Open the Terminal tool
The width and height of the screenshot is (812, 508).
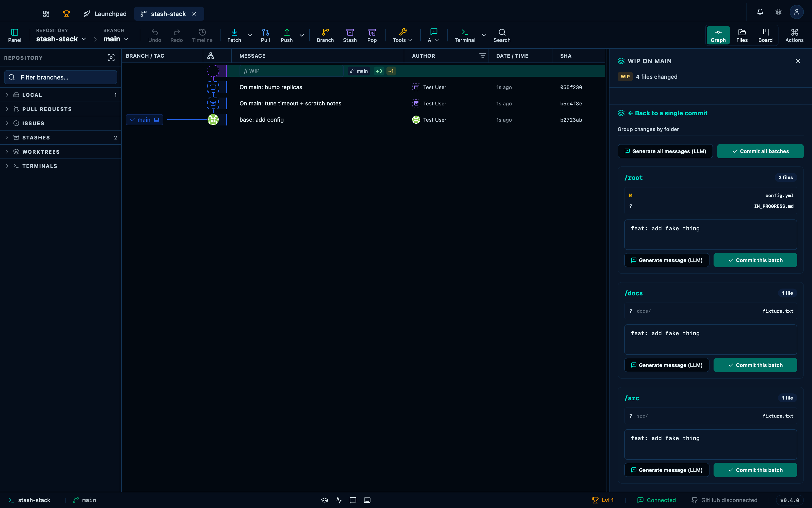click(x=465, y=35)
